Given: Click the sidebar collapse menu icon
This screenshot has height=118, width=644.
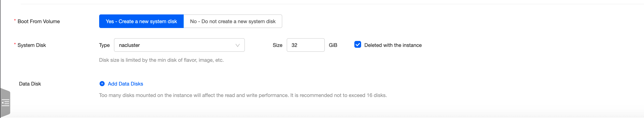Looking at the screenshot, I should coord(5,103).
